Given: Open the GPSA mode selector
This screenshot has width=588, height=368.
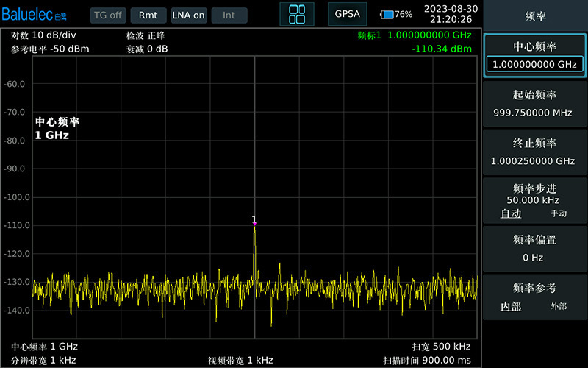Looking at the screenshot, I should click(x=347, y=14).
